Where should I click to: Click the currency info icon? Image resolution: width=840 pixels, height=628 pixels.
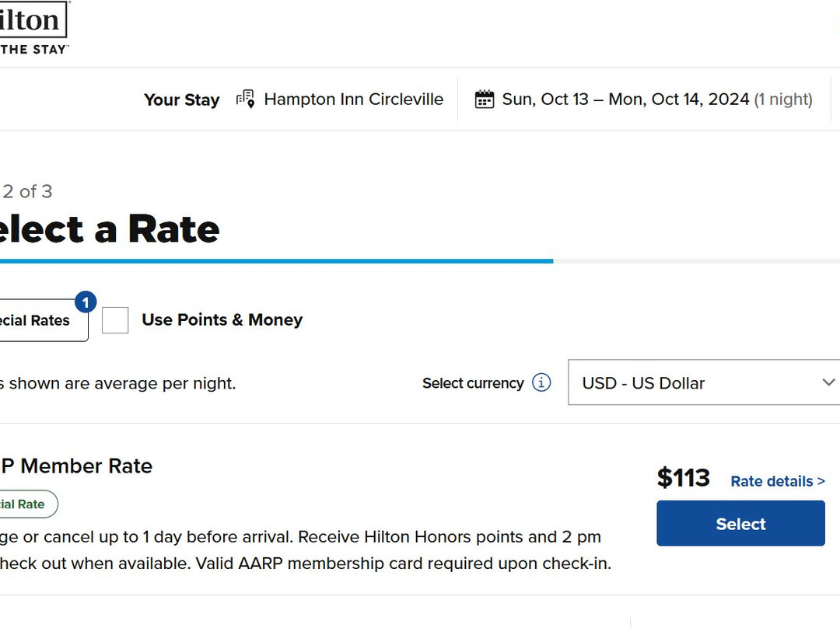541,382
